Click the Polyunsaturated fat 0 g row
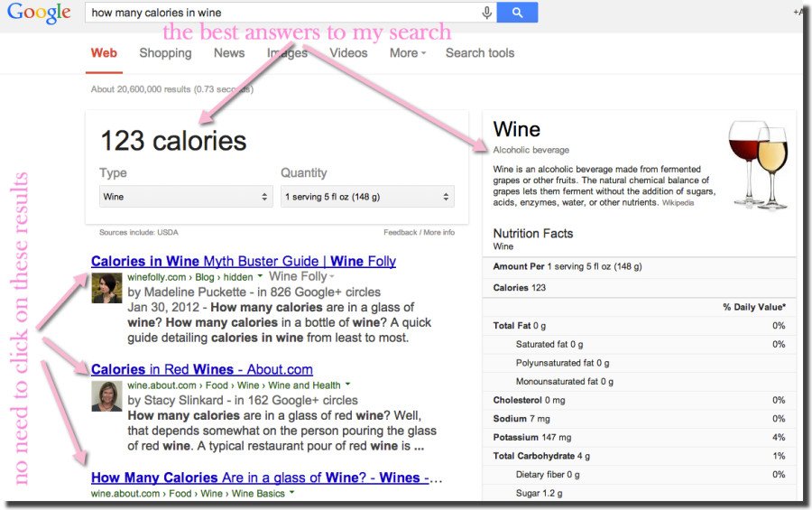 (639, 363)
